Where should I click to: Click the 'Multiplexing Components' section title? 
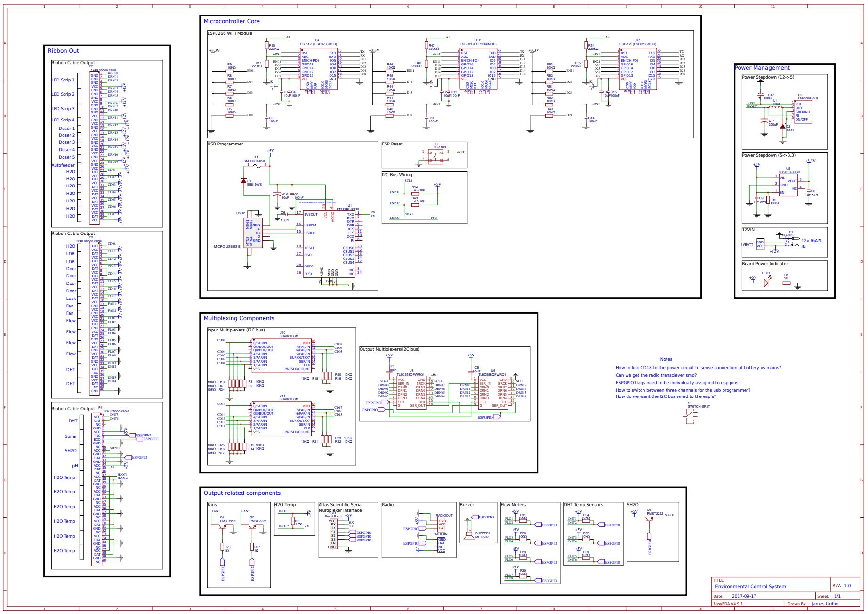pos(239,318)
